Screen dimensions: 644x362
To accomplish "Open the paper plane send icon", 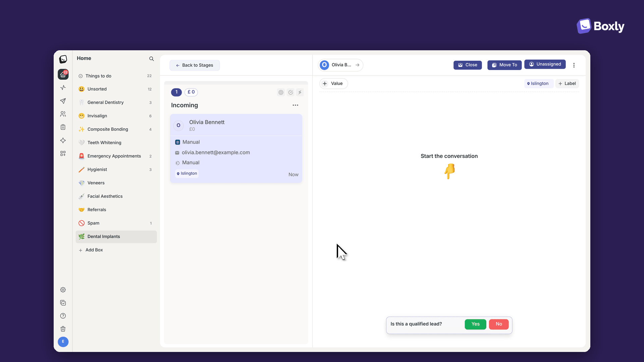I will (63, 101).
